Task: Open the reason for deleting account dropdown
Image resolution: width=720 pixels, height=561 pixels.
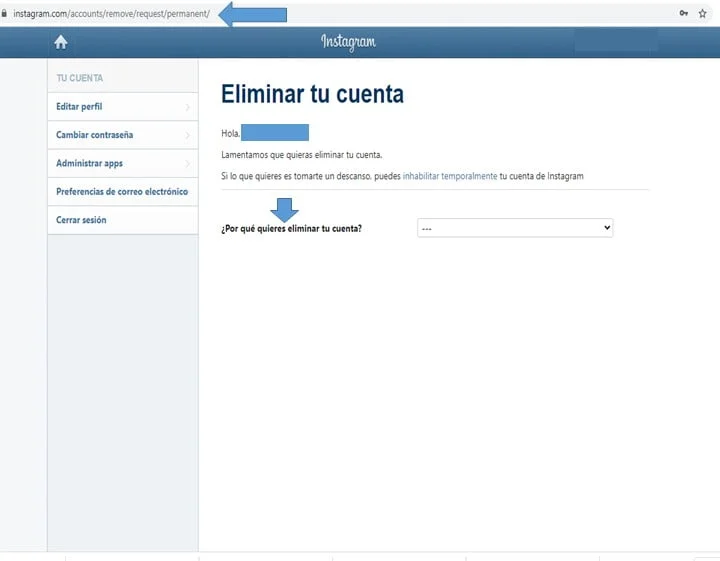Action: click(x=515, y=228)
